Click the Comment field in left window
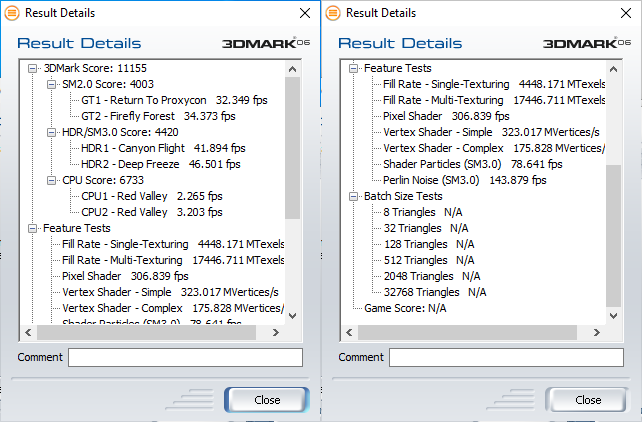The height and width of the screenshot is (422, 642). (185, 357)
